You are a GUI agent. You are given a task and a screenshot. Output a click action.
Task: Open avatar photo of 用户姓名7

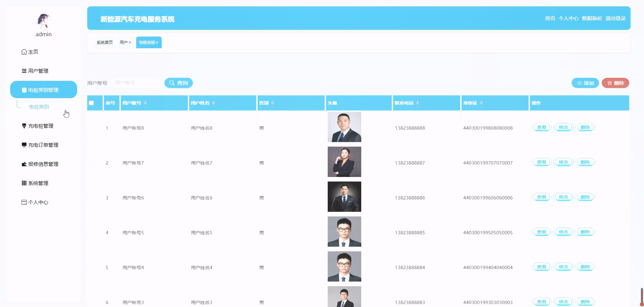(x=344, y=162)
